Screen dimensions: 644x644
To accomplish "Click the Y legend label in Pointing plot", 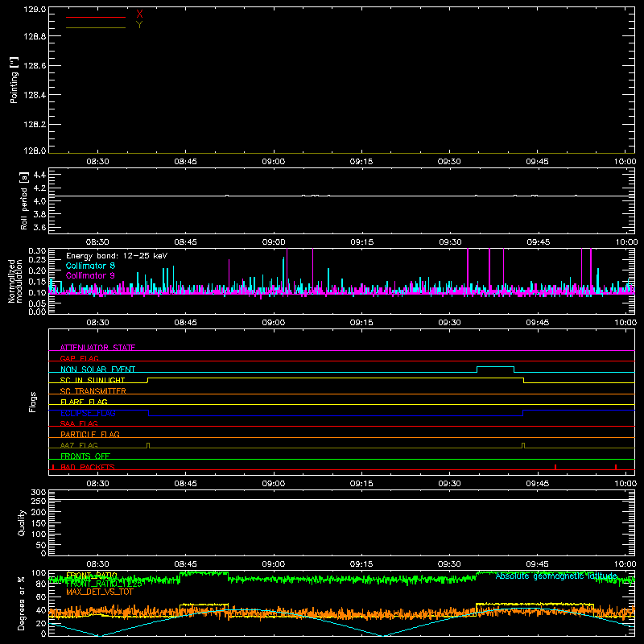I will pos(139,25).
